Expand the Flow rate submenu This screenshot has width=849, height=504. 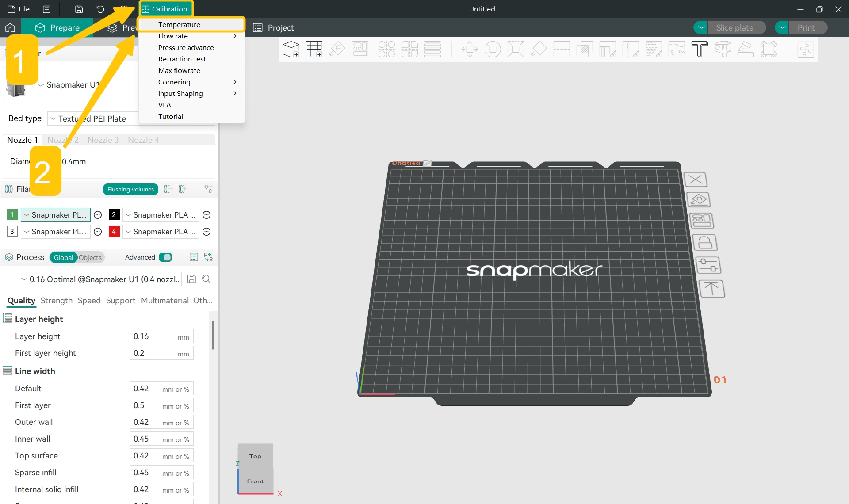191,36
